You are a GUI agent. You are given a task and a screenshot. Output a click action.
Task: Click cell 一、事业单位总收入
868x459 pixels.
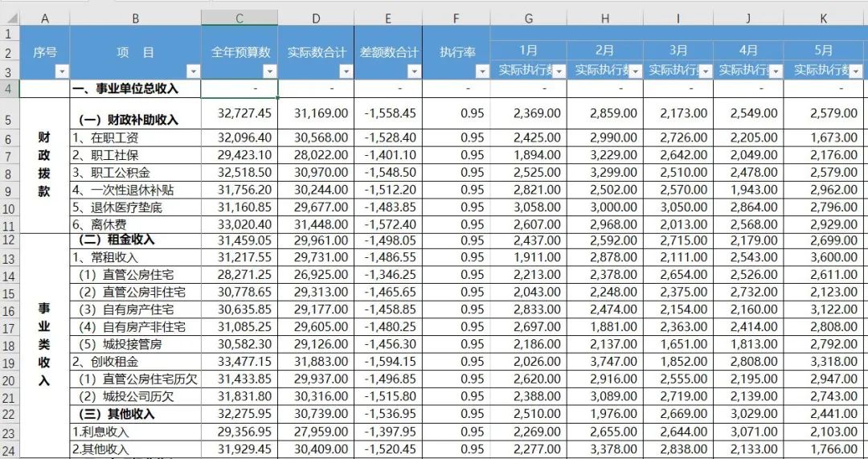(136, 88)
